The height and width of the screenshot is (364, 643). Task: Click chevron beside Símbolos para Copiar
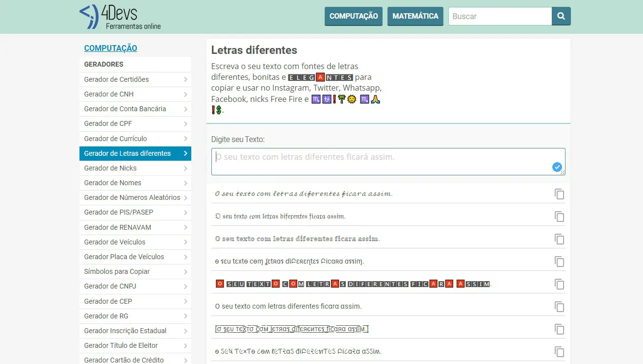[x=185, y=271]
